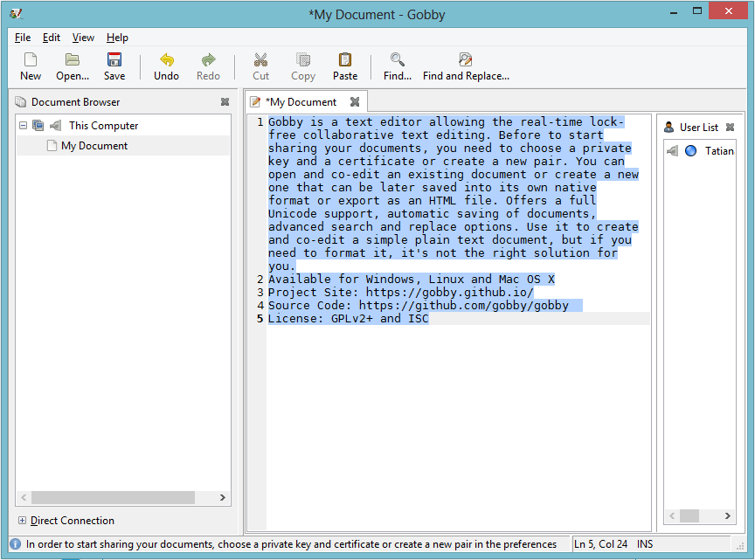Undo the last edit via toolbar
The height and width of the screenshot is (560, 755).
pyautogui.click(x=166, y=60)
